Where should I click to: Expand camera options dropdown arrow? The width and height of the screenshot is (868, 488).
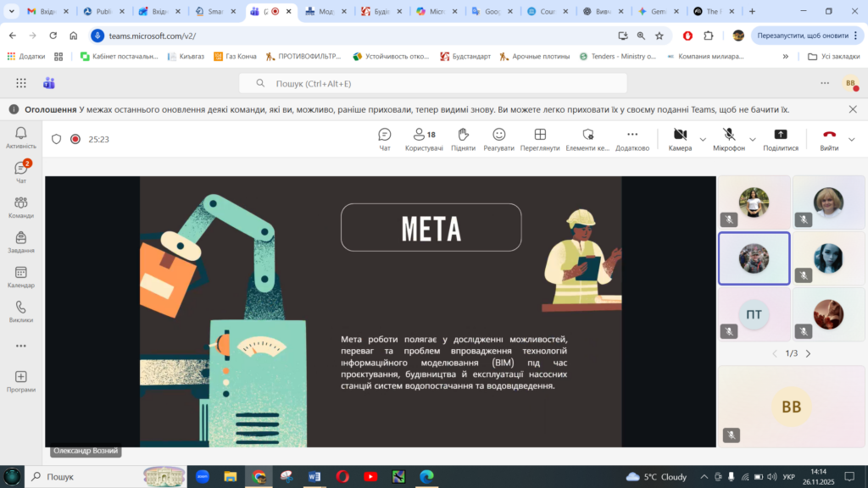coord(703,139)
